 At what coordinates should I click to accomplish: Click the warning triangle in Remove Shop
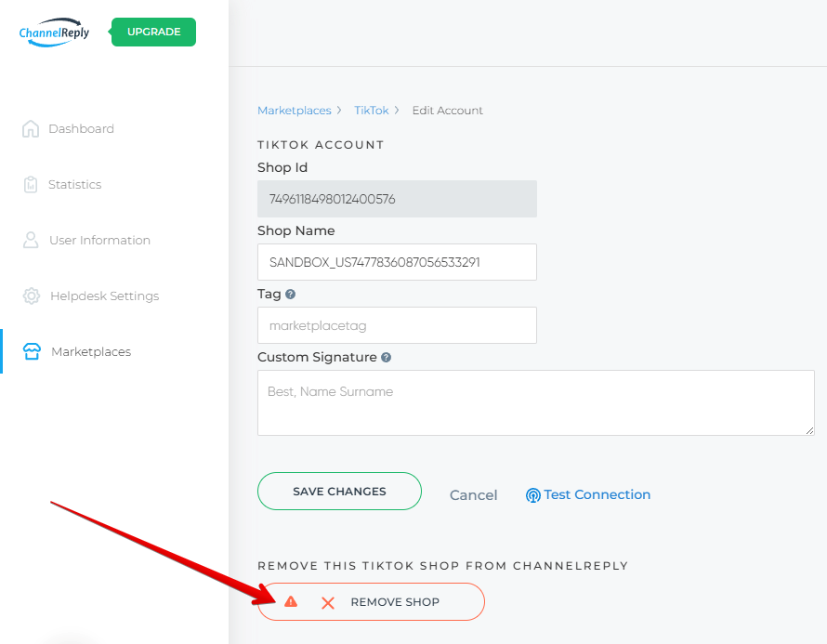(291, 601)
